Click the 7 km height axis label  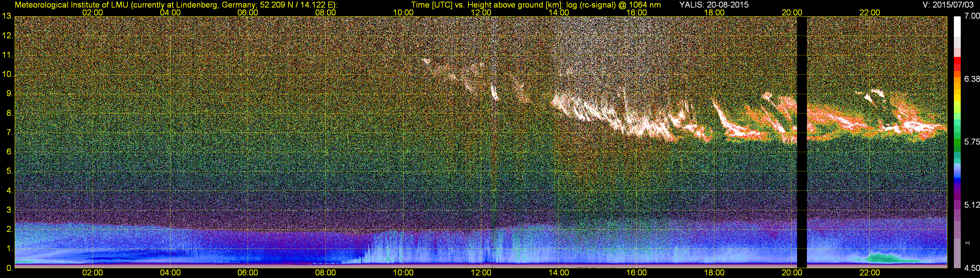point(9,132)
